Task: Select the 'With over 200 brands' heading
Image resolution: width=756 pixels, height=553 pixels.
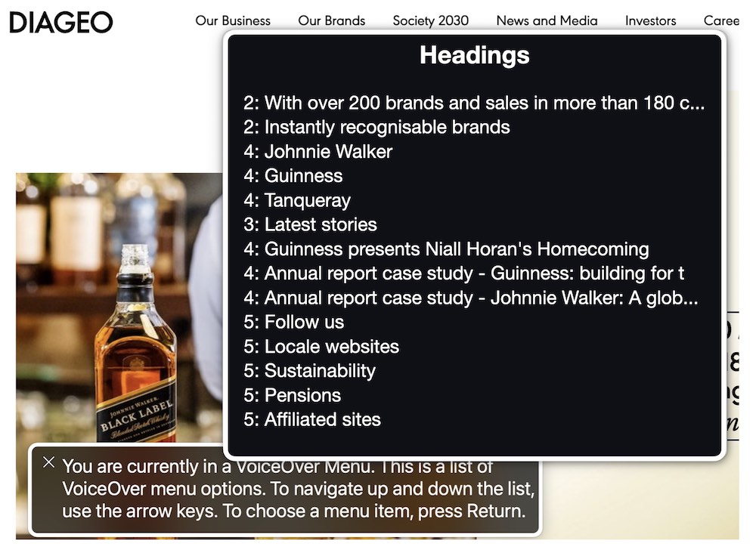Action: tap(473, 103)
